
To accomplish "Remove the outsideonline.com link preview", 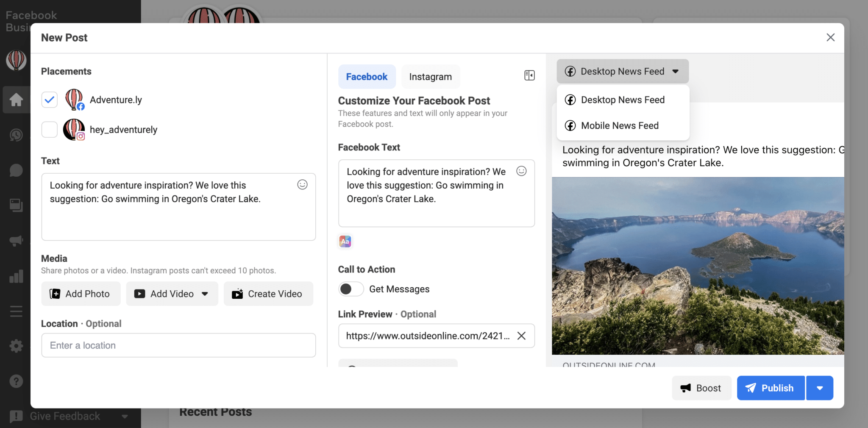I will coord(522,336).
